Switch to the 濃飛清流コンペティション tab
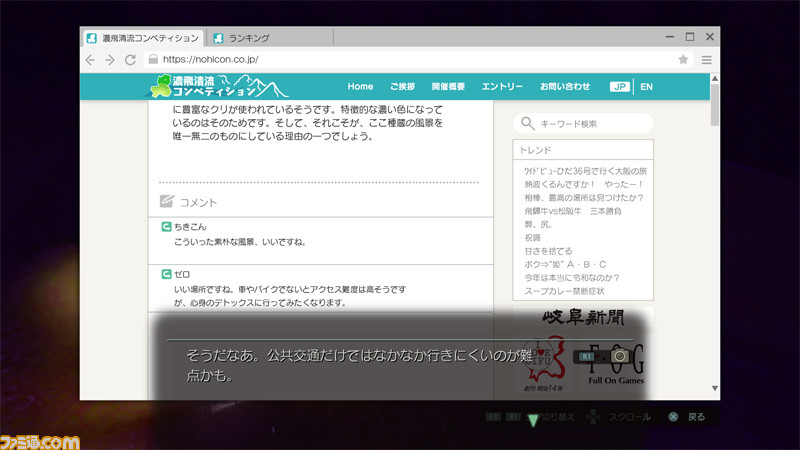The image size is (800, 450). coord(143,38)
